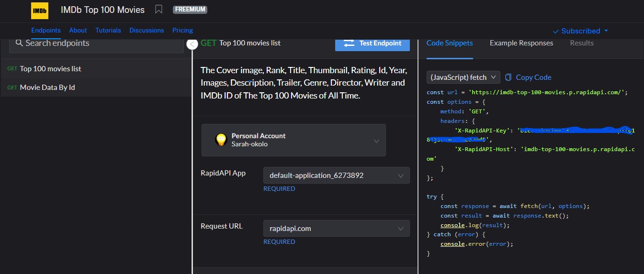Open the Subscribed dropdown arrow
This screenshot has width=644, height=274.
[606, 31]
